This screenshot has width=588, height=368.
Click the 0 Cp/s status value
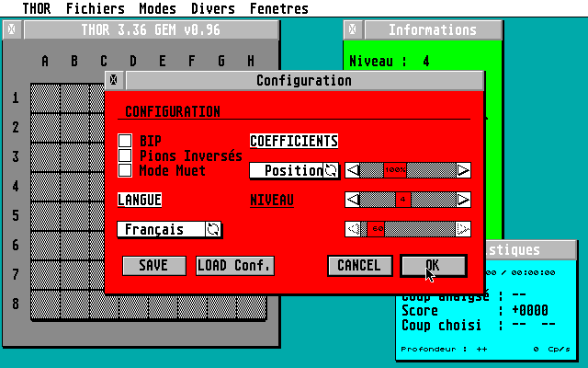[551, 350]
